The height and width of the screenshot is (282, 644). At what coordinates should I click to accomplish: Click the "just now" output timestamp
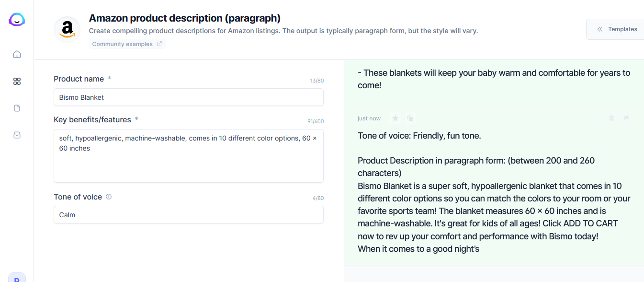pyautogui.click(x=369, y=118)
